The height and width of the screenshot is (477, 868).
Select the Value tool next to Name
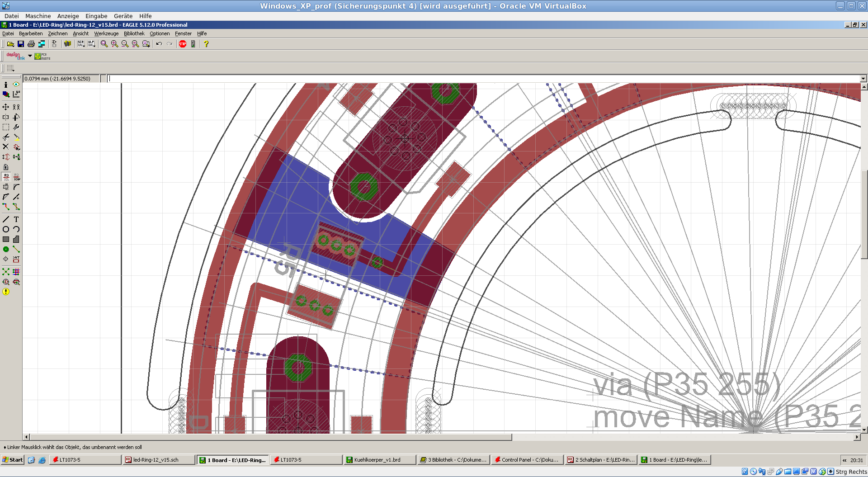16,177
